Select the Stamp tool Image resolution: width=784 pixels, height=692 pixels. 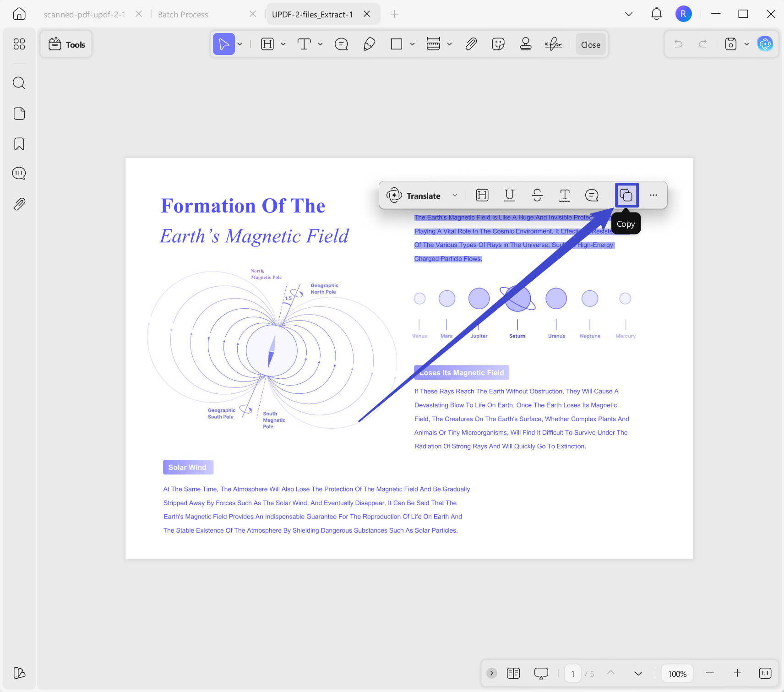point(526,44)
